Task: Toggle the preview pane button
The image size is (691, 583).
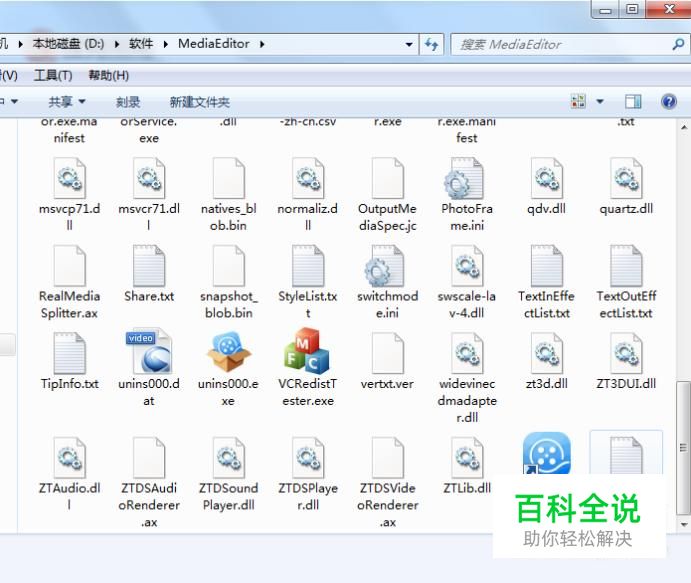Action: pyautogui.click(x=633, y=102)
